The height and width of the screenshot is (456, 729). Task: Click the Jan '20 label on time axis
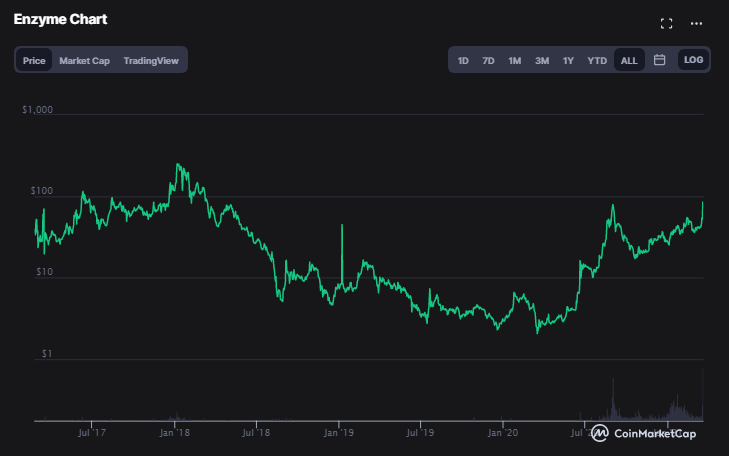click(502, 433)
